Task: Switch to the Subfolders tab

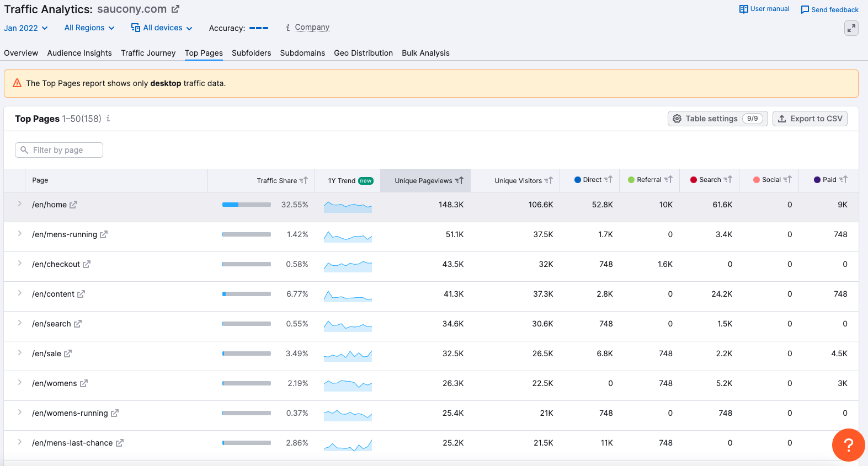Action: click(251, 53)
